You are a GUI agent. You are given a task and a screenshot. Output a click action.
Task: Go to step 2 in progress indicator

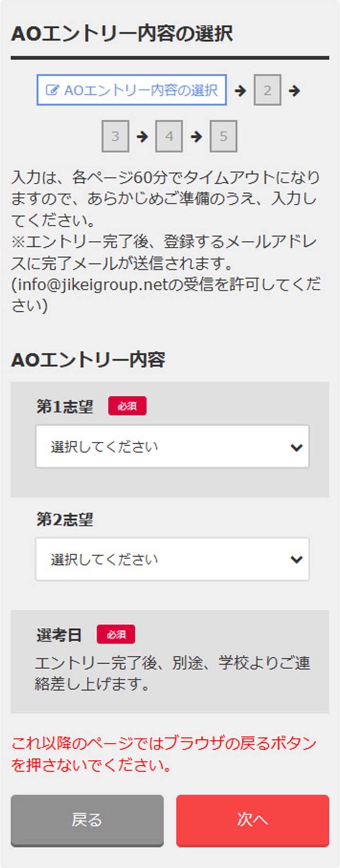[267, 90]
